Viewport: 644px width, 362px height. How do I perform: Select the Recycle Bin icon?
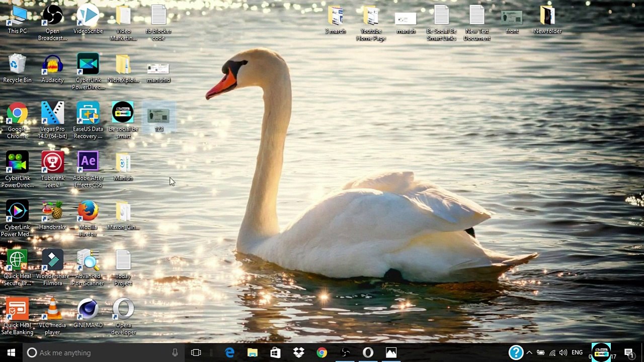[17, 65]
